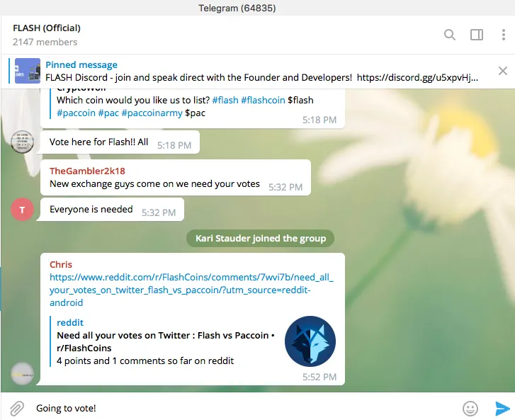Image resolution: width=515 pixels, height=420 pixels.
Task: Open TheGambler2k18 user profile name
Action: [87, 171]
